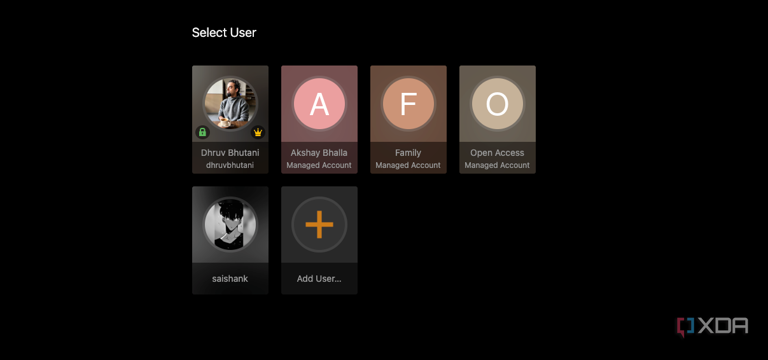768x360 pixels.
Task: Click the Family name label
Action: pyautogui.click(x=408, y=152)
